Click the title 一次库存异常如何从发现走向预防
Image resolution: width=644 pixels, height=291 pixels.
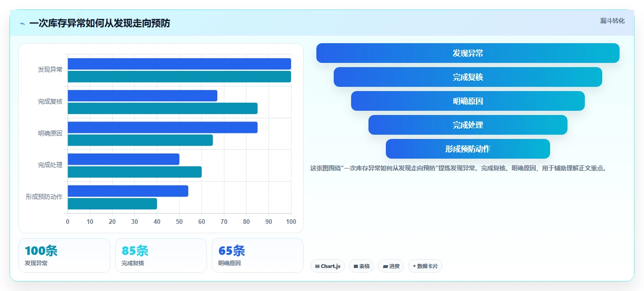100,23
